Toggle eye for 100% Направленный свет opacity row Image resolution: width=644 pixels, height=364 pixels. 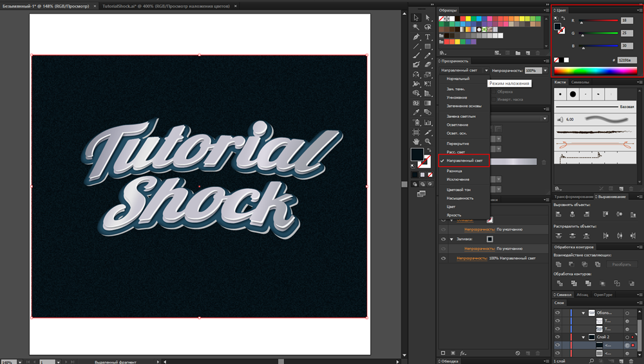443,258
